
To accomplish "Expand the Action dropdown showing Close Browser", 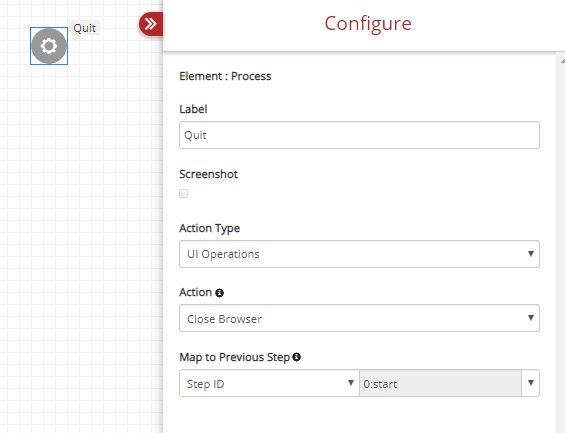I will [359, 318].
